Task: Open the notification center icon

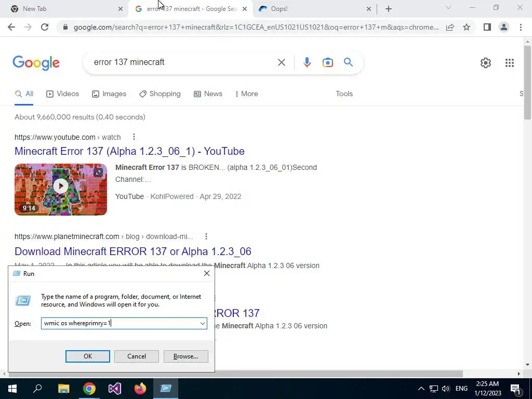Action: pyautogui.click(x=515, y=389)
